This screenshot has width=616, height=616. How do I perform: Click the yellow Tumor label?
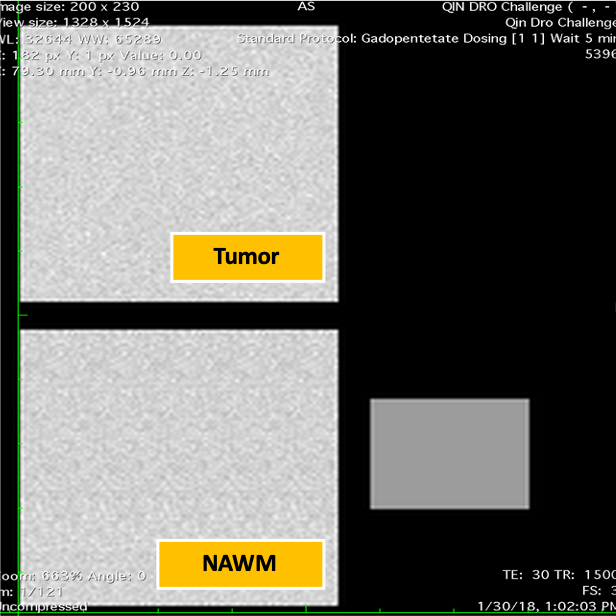coord(247,257)
